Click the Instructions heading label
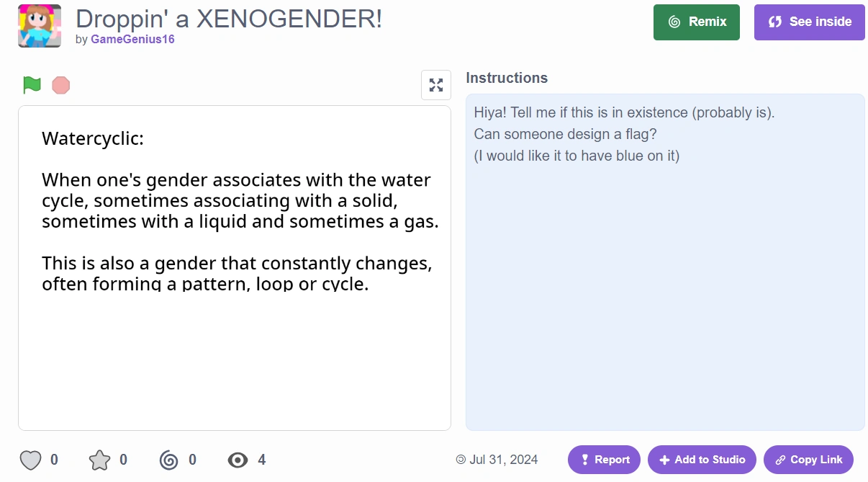The width and height of the screenshot is (868, 482). coord(507,78)
